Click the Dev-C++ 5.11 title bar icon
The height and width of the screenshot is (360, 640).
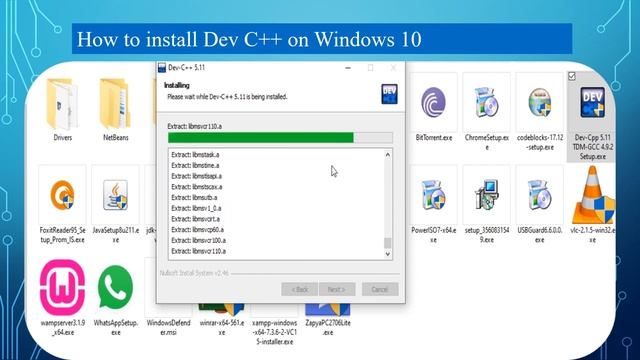click(x=162, y=68)
